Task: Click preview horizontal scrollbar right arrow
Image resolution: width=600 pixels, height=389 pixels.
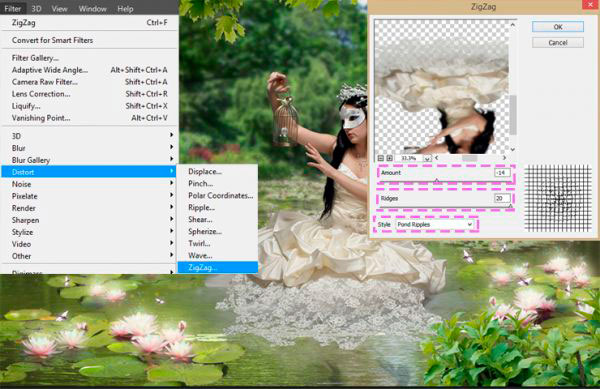Action: pos(505,158)
